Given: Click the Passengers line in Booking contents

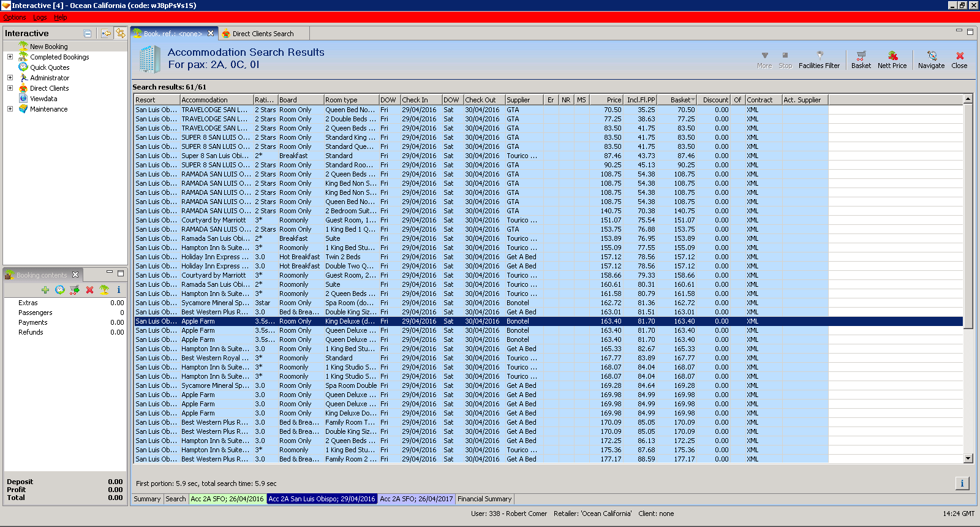Looking at the screenshot, I should [x=65, y=313].
